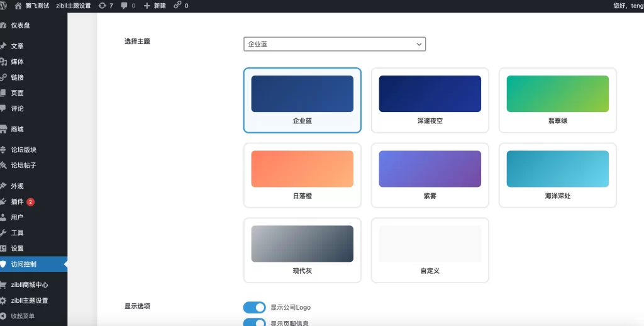Collapse the sidebar with 收起菜单
644x326 pixels.
(x=22, y=316)
